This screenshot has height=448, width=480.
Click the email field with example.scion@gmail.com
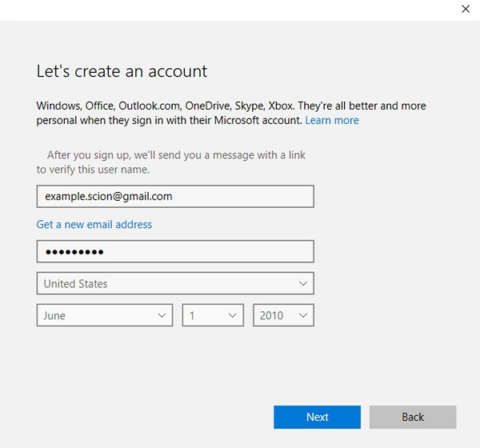tap(175, 196)
